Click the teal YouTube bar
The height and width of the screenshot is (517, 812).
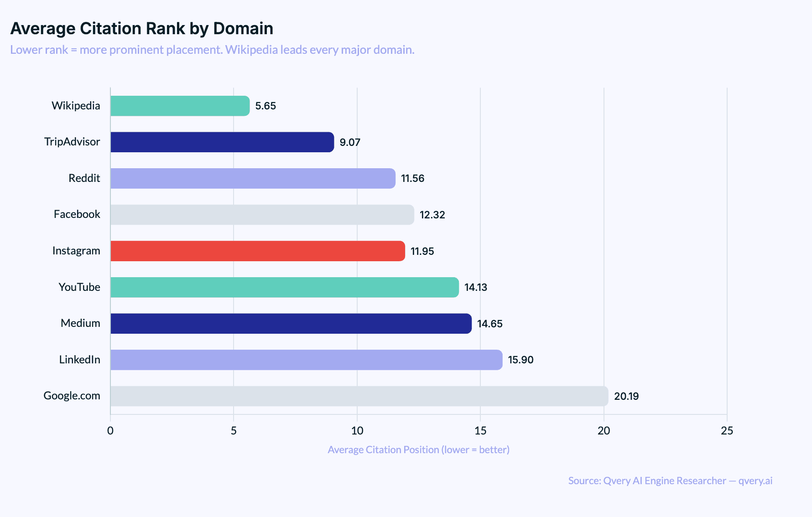pos(285,287)
